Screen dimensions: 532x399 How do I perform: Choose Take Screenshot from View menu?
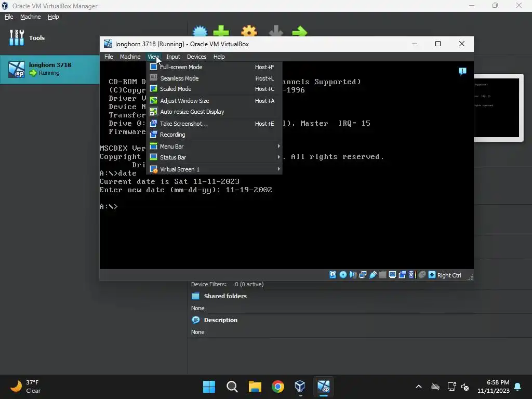point(215,124)
